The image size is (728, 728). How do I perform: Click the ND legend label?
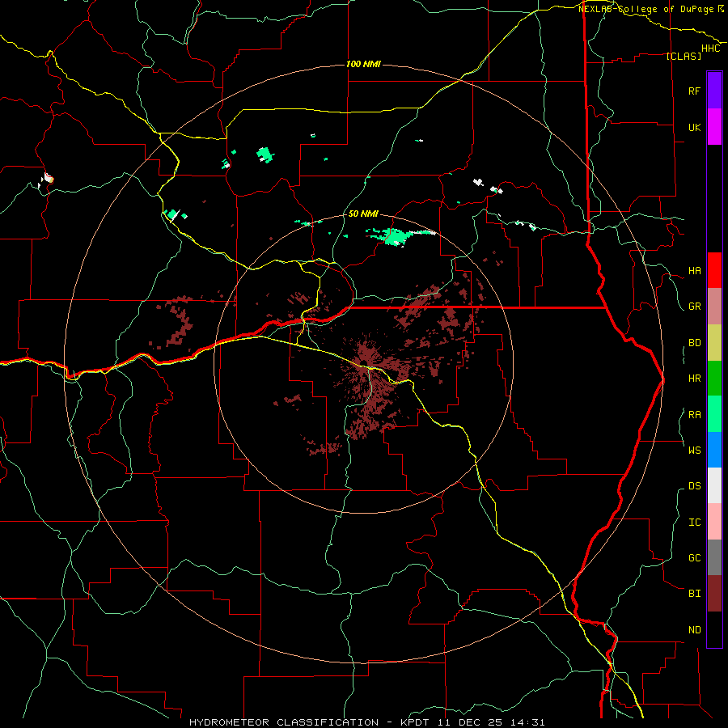coord(694,630)
